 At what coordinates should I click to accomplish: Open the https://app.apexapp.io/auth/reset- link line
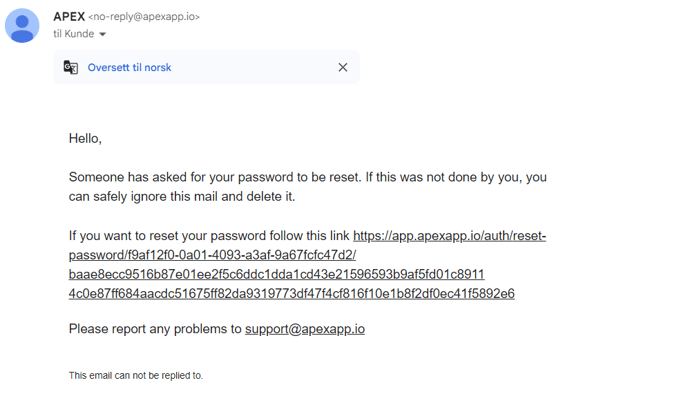[x=449, y=235]
